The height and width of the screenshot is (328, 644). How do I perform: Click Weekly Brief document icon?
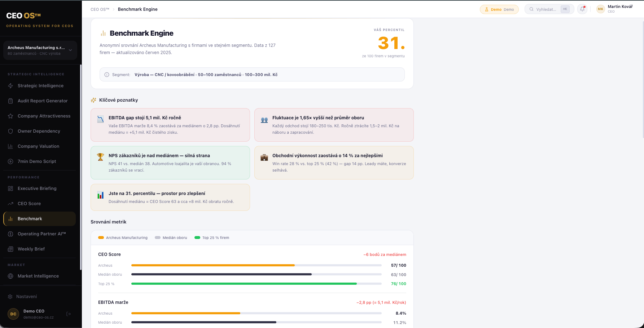10,249
